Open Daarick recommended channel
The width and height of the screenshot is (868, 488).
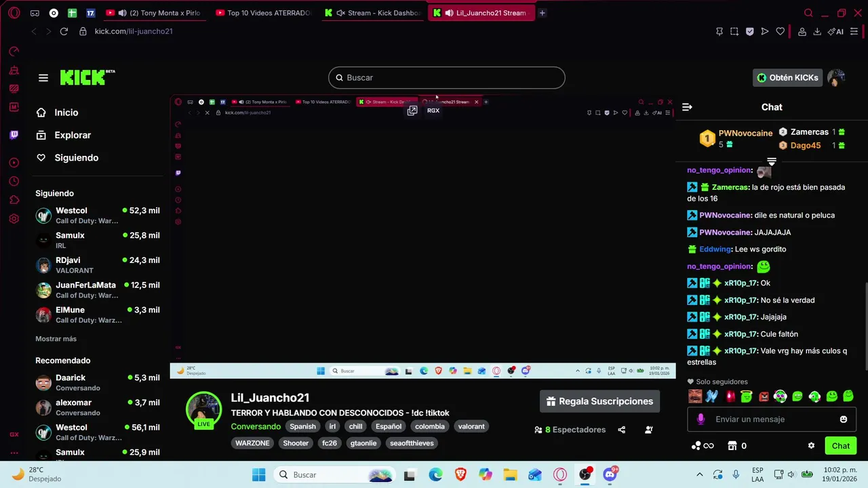[98, 383]
